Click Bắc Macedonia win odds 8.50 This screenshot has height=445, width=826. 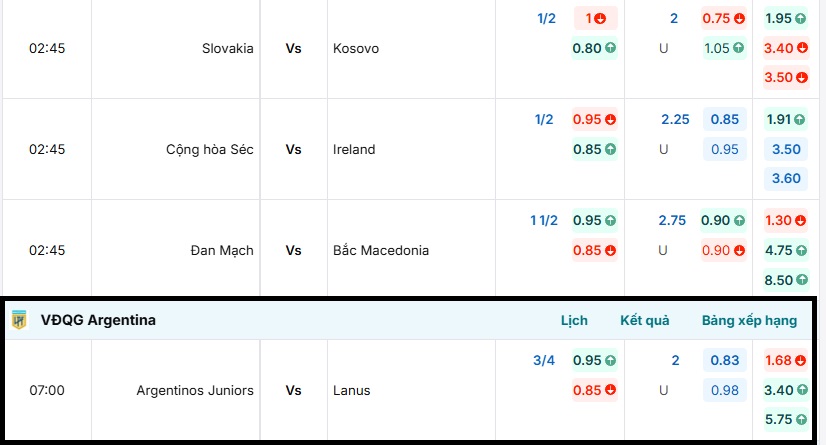(x=785, y=280)
